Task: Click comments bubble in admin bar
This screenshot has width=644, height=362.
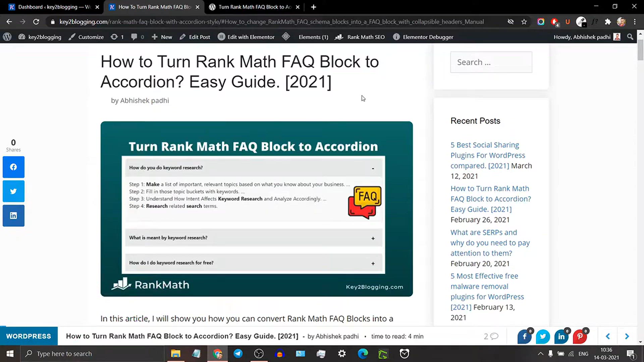Action: pos(138,37)
